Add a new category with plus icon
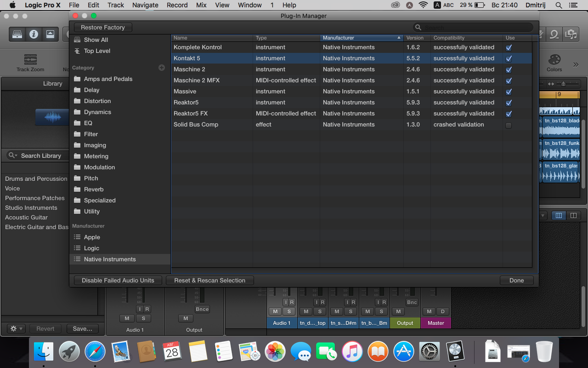The height and width of the screenshot is (368, 588). pyautogui.click(x=162, y=68)
